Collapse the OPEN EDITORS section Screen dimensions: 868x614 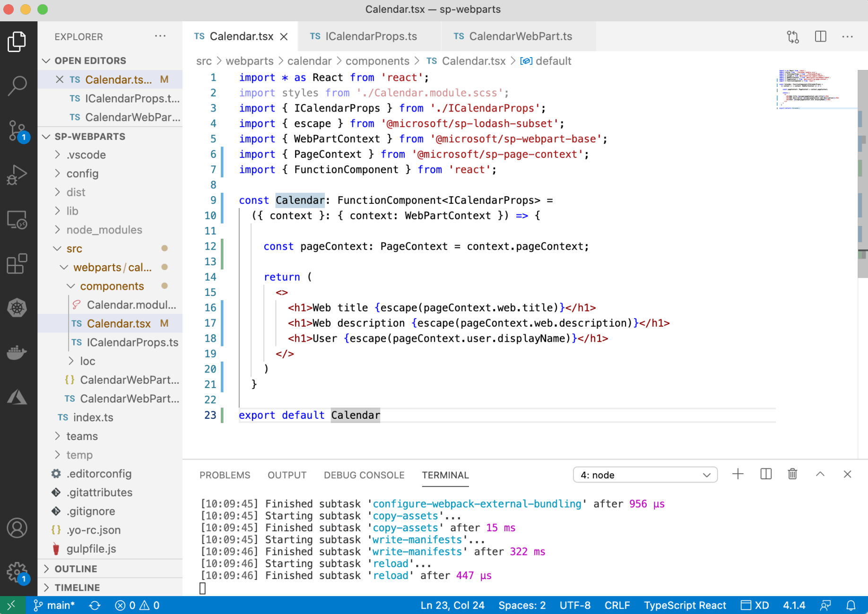[x=90, y=61]
